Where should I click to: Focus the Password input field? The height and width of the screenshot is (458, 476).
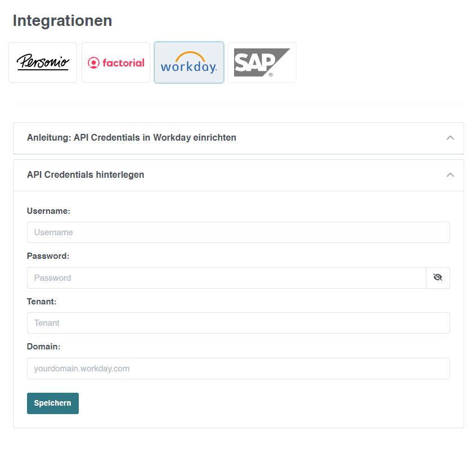(226, 278)
